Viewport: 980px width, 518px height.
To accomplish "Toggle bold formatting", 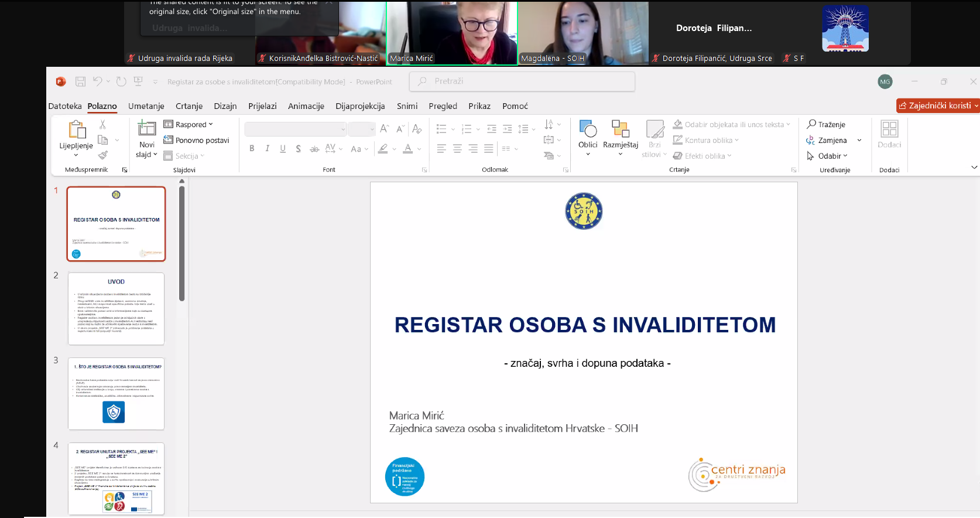I will (x=252, y=149).
